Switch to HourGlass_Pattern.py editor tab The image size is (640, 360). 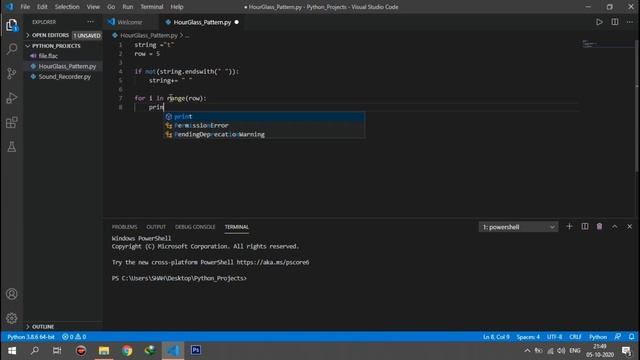(x=202, y=22)
